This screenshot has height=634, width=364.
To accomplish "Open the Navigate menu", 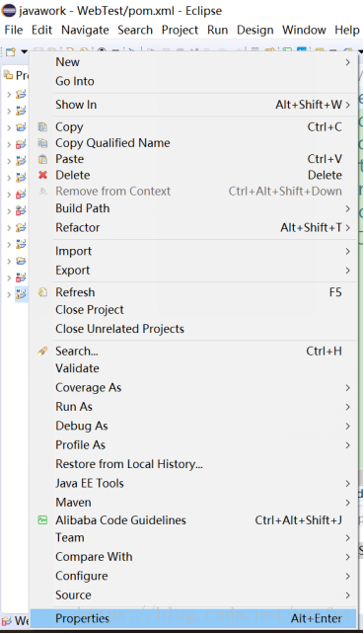I will click(x=85, y=30).
